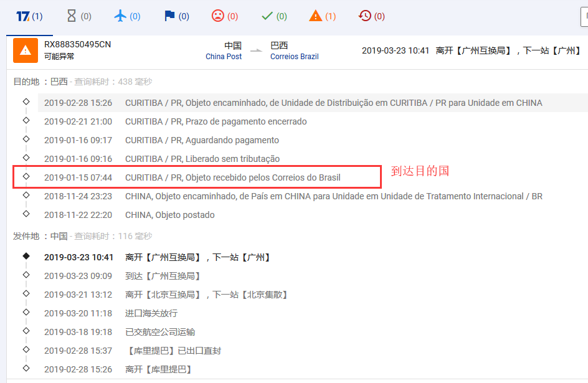This screenshot has width=588, height=383.
Task: Click the flag pick-up status icon
Action: pyautogui.click(x=169, y=16)
